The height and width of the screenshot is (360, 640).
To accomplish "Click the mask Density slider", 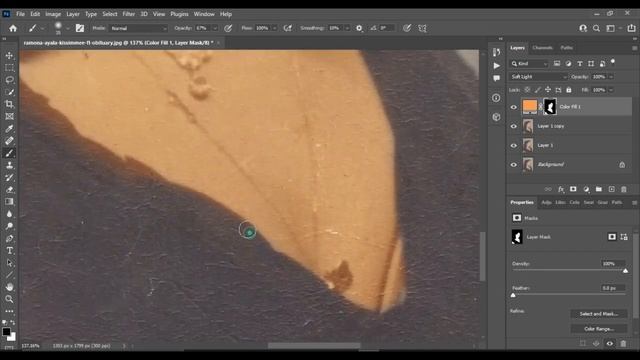I will [569, 270].
